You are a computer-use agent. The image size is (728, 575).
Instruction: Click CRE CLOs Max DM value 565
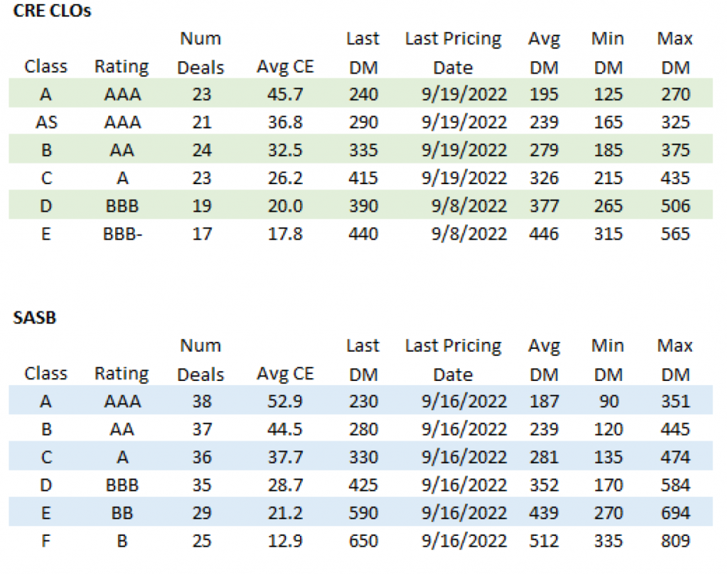point(674,233)
